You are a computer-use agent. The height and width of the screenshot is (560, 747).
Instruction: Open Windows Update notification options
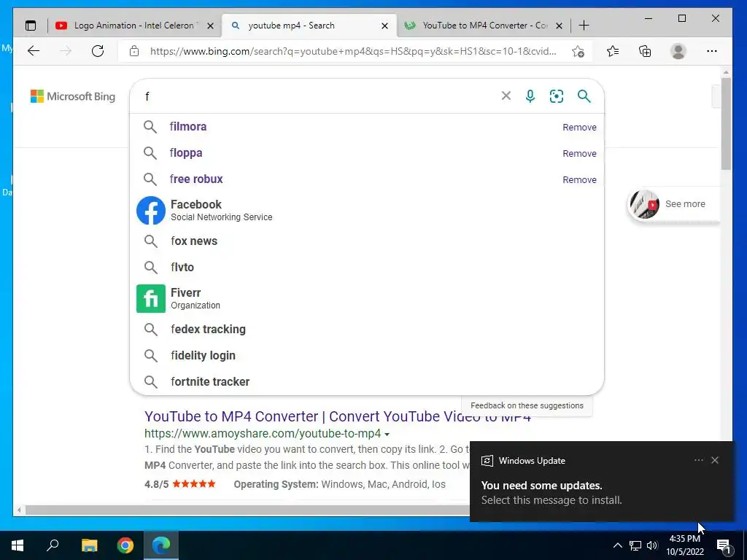pos(698,460)
